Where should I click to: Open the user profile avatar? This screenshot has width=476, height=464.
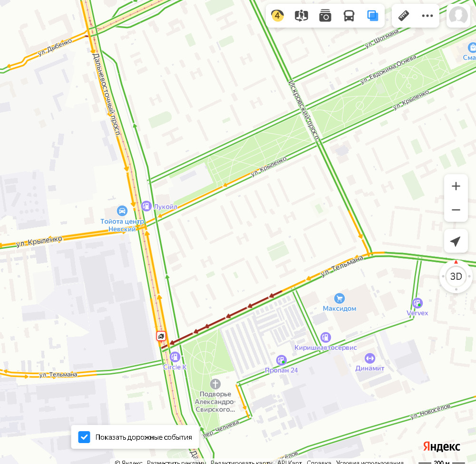[458, 16]
